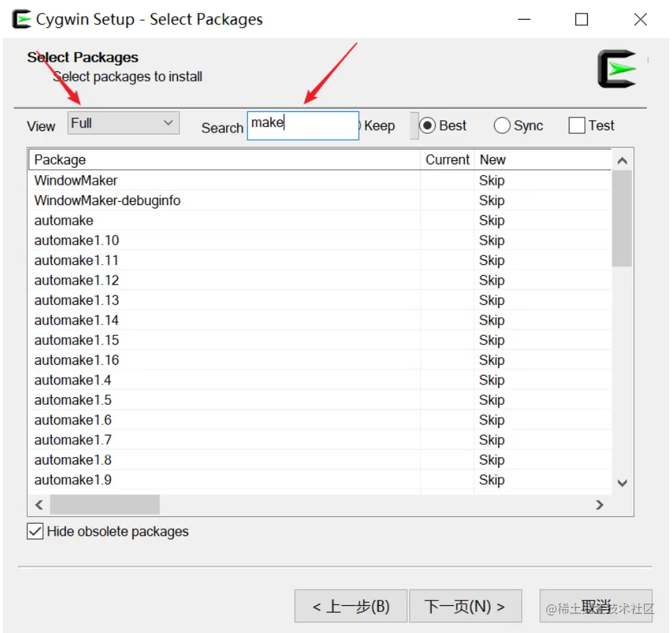Click the Cygwin icon in title bar
672x633 pixels.
22,19
